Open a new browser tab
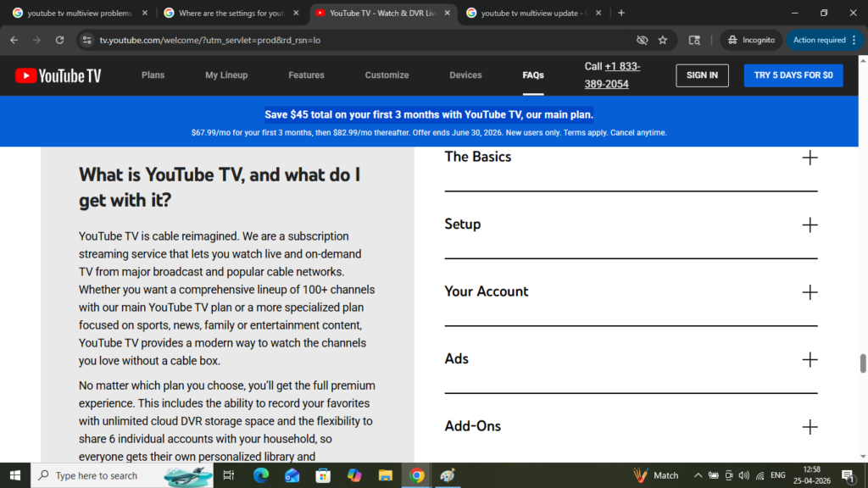The width and height of the screenshot is (868, 488). point(621,13)
